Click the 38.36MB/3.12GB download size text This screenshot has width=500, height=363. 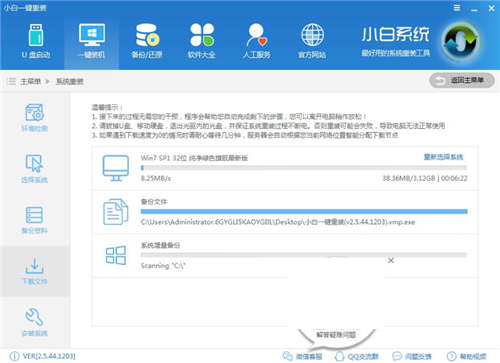[x=410, y=178]
